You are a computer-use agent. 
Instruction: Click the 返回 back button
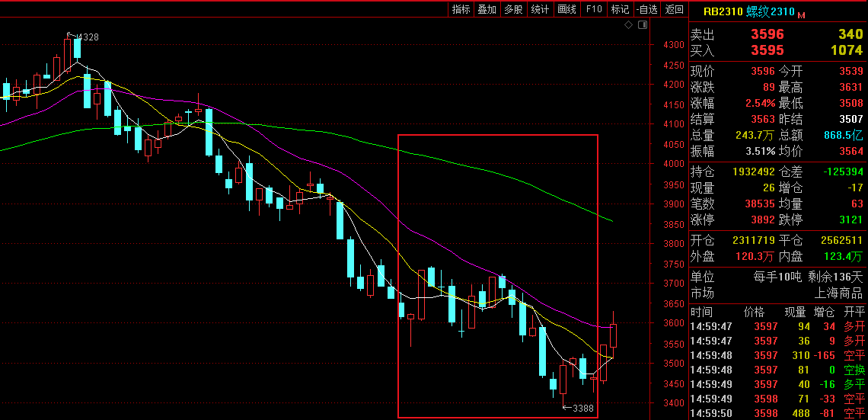pyautogui.click(x=674, y=9)
